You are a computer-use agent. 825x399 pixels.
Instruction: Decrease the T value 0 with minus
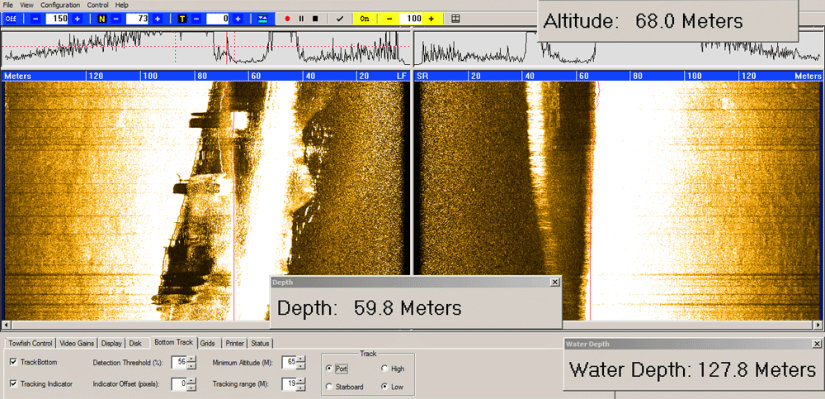(x=196, y=18)
